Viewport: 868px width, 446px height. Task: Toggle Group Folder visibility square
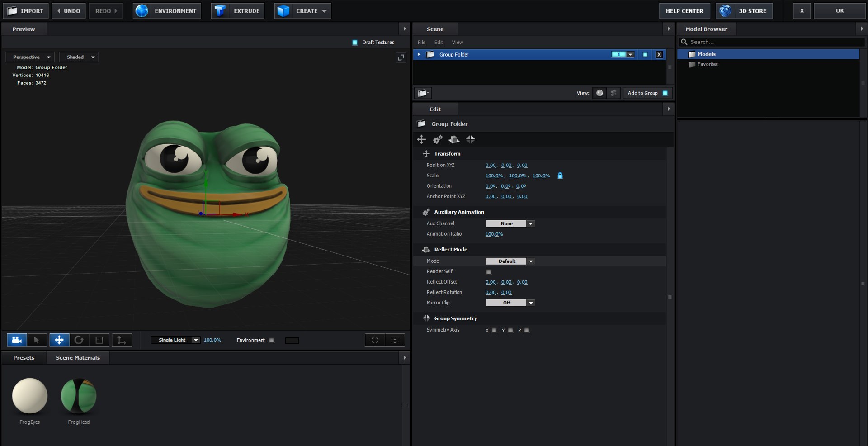pyautogui.click(x=645, y=54)
